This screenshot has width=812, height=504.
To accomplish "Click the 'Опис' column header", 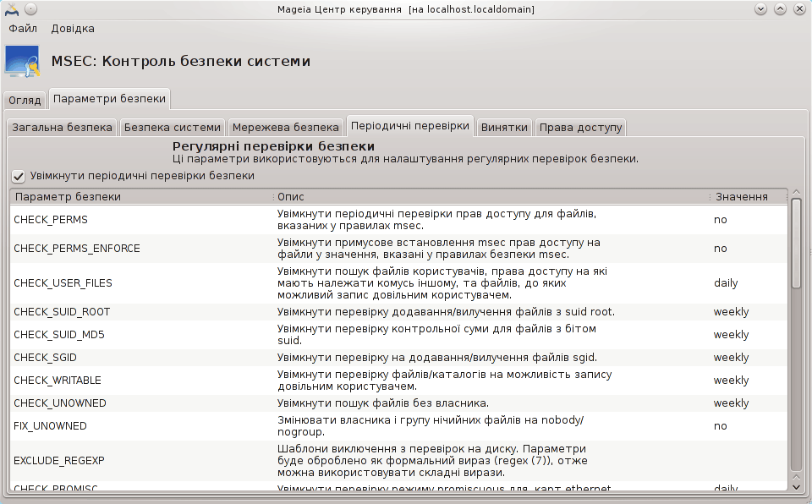I will [491, 197].
